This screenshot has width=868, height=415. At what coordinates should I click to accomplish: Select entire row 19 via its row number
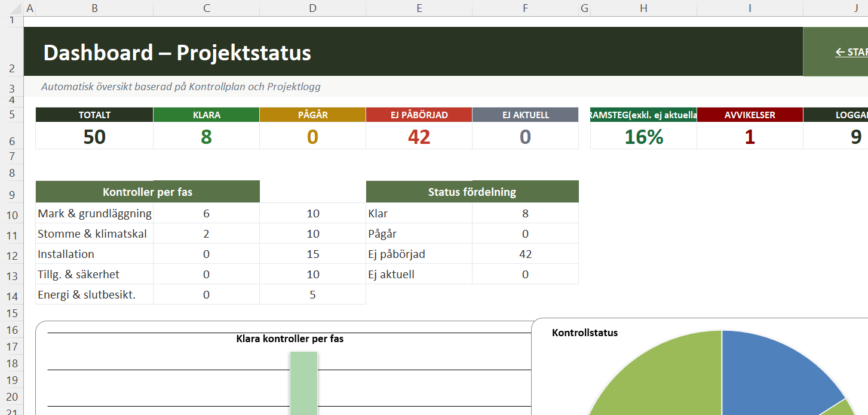pos(12,380)
